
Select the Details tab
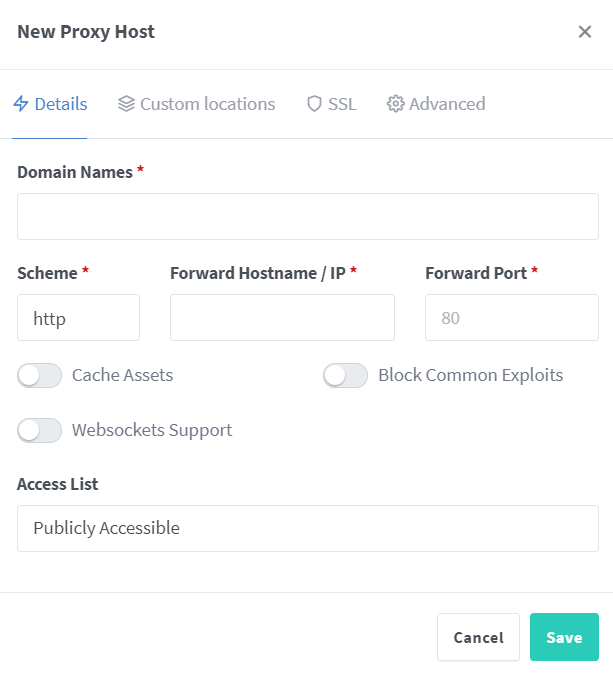(50, 104)
